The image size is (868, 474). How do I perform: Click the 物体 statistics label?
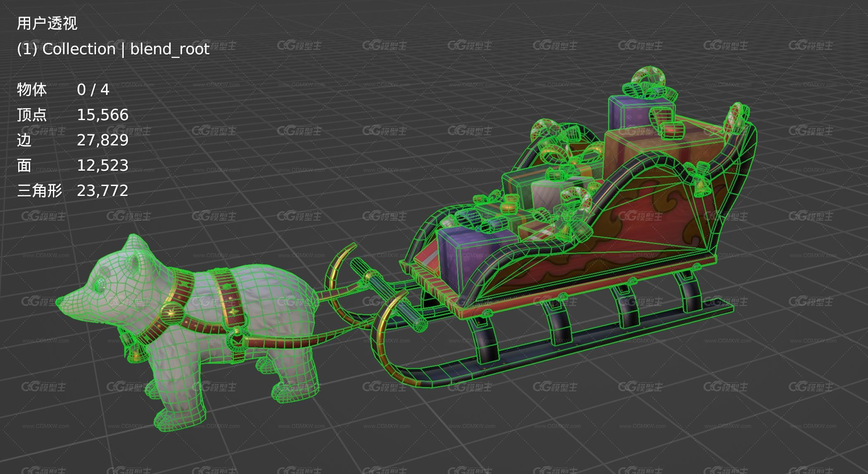tap(32, 90)
